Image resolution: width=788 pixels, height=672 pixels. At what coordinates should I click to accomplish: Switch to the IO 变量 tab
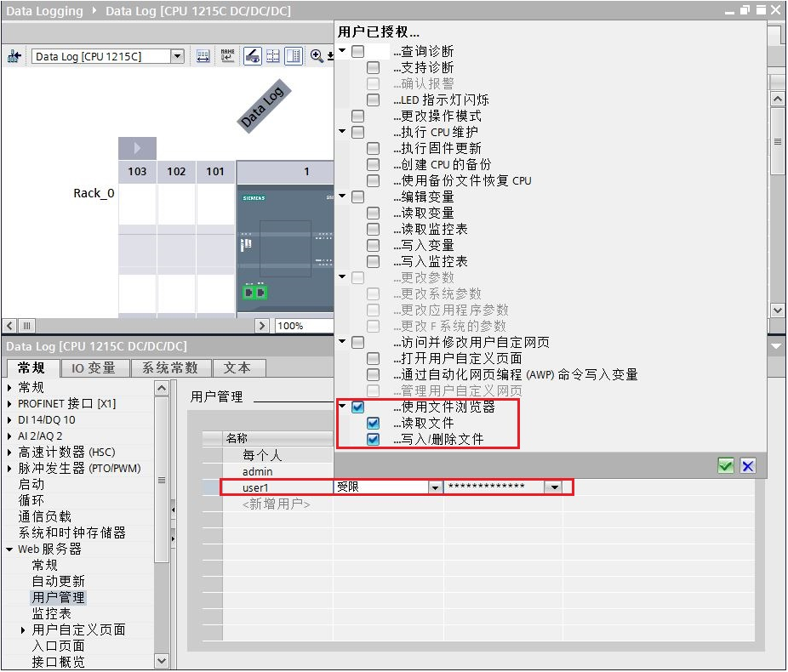[x=94, y=368]
